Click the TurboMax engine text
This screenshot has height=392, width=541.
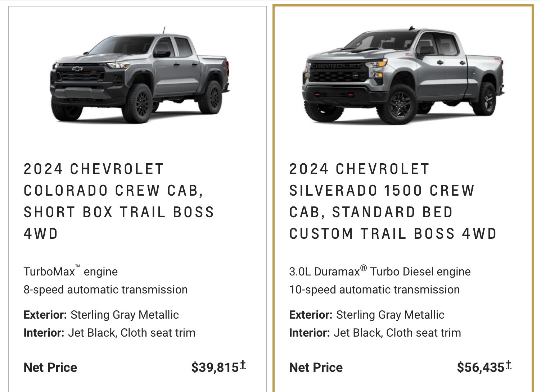tap(71, 271)
